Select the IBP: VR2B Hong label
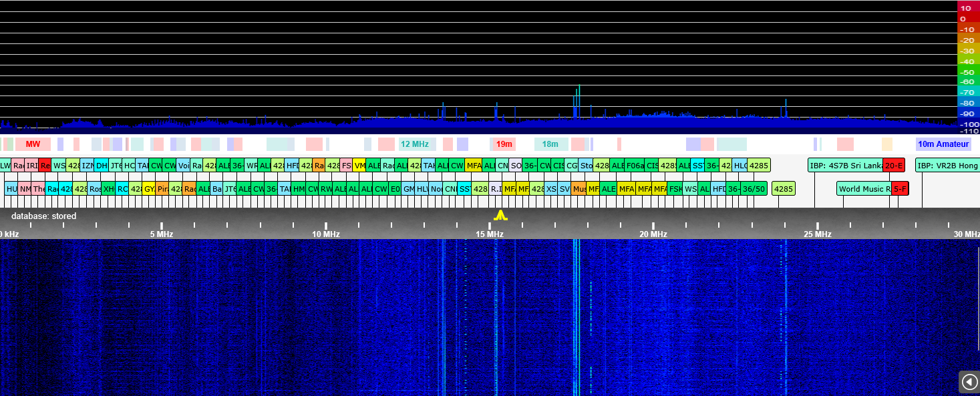 [x=947, y=166]
